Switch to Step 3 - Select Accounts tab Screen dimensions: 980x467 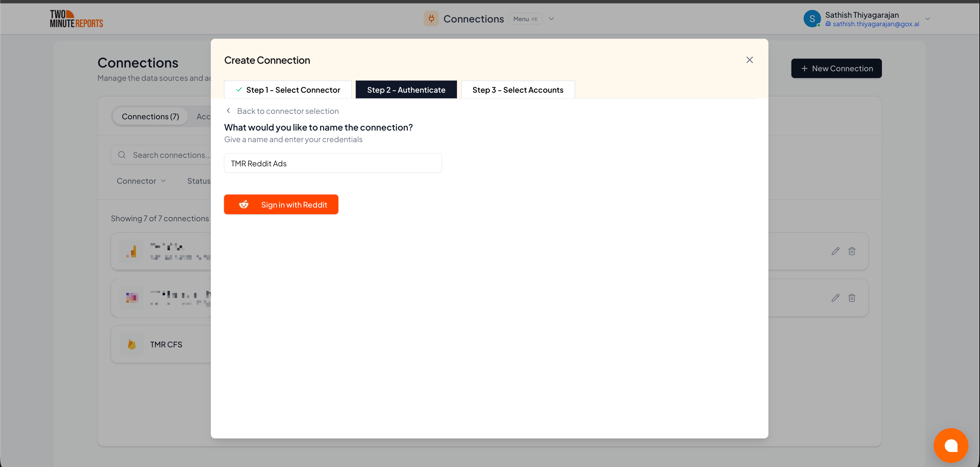(518, 90)
